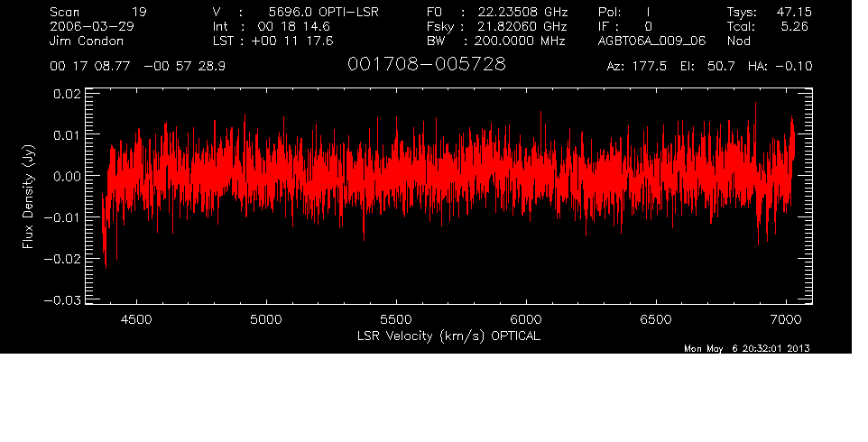Viewport: 868px width, 442px height.
Task: Click the Nod procedure label
Action: click(x=738, y=41)
